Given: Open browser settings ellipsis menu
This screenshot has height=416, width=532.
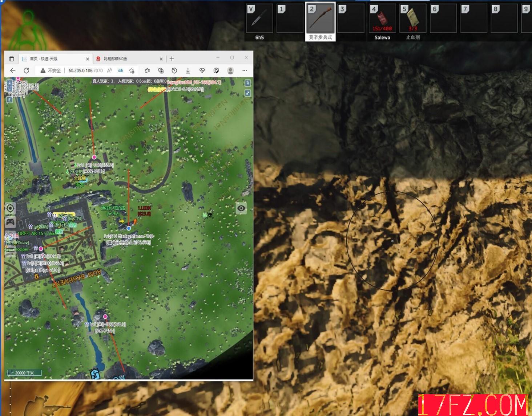Looking at the screenshot, I should [245, 70].
